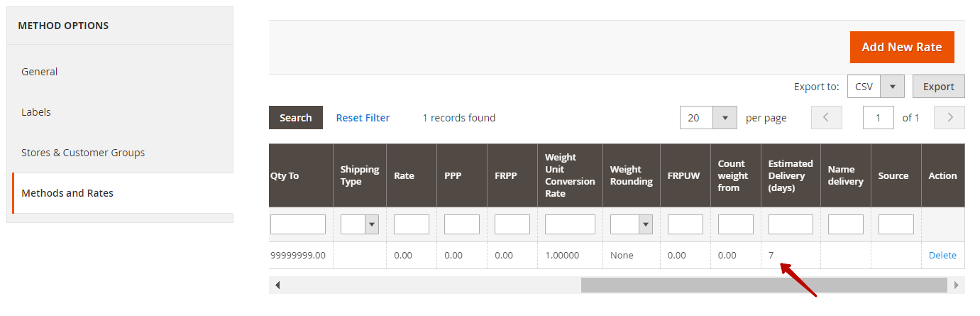Click the Add New Rate button

click(x=902, y=47)
